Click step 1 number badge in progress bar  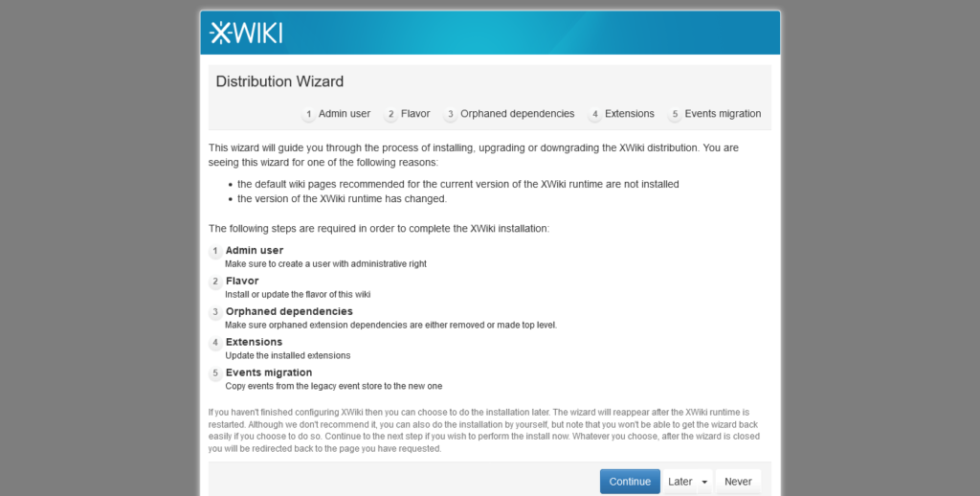[x=309, y=114]
